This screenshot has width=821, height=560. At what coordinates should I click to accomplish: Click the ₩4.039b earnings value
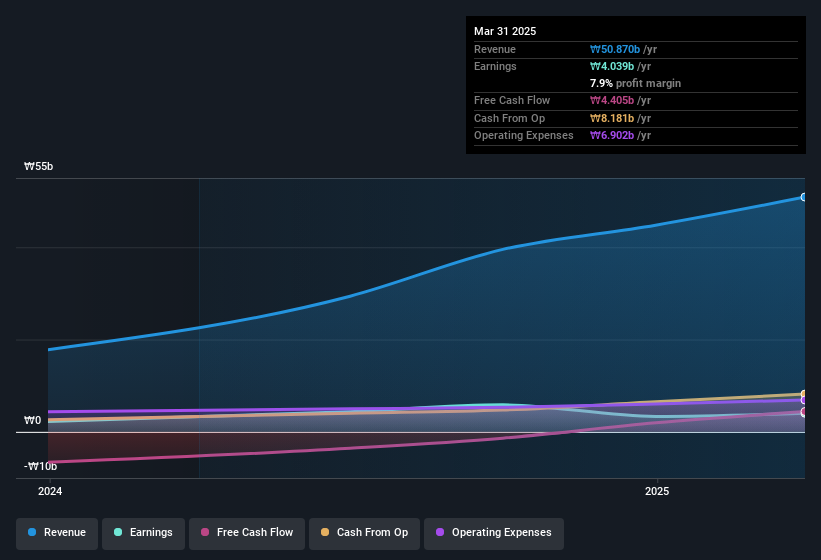(x=612, y=66)
